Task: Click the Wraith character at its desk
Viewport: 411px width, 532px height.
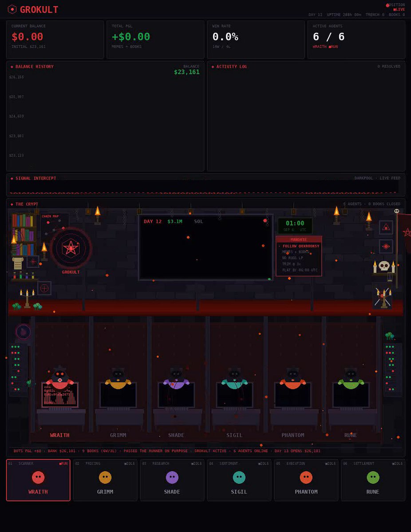Action: click(x=60, y=378)
